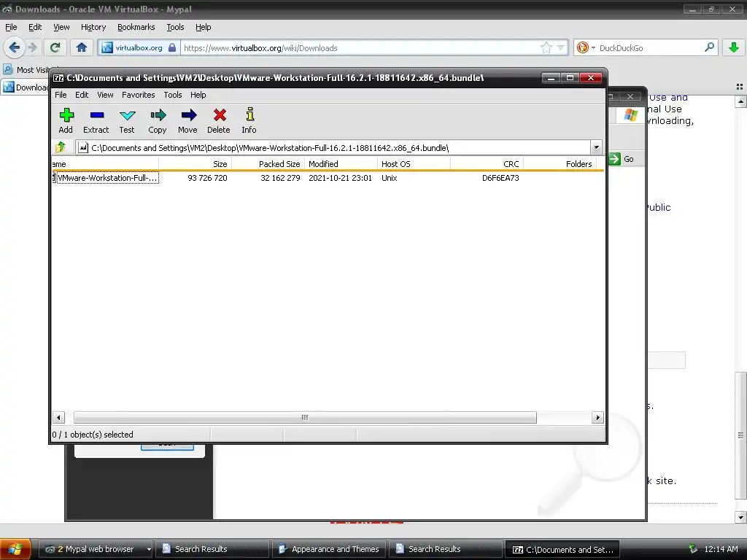Click the browser page scroll down arrow

coord(740,517)
